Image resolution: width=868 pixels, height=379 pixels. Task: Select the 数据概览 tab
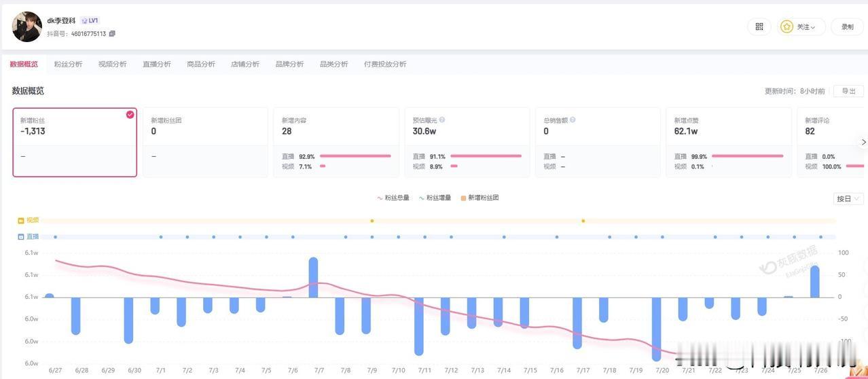(x=24, y=64)
